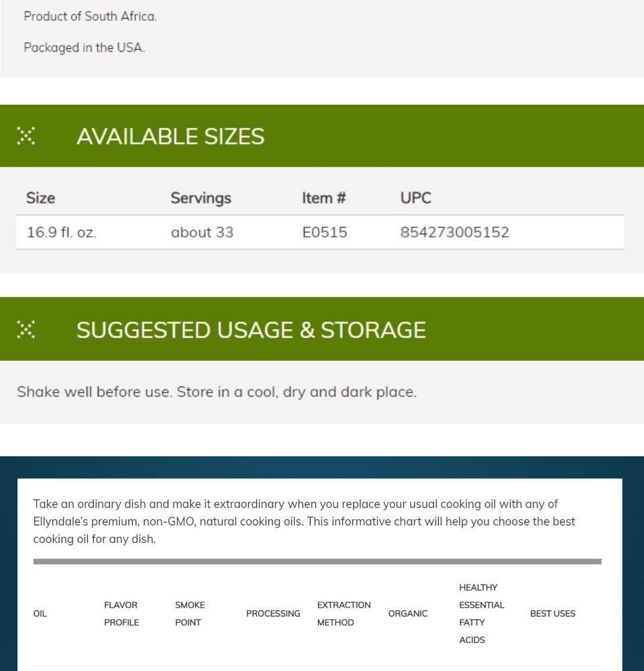Click the Processing column heading

click(273, 614)
